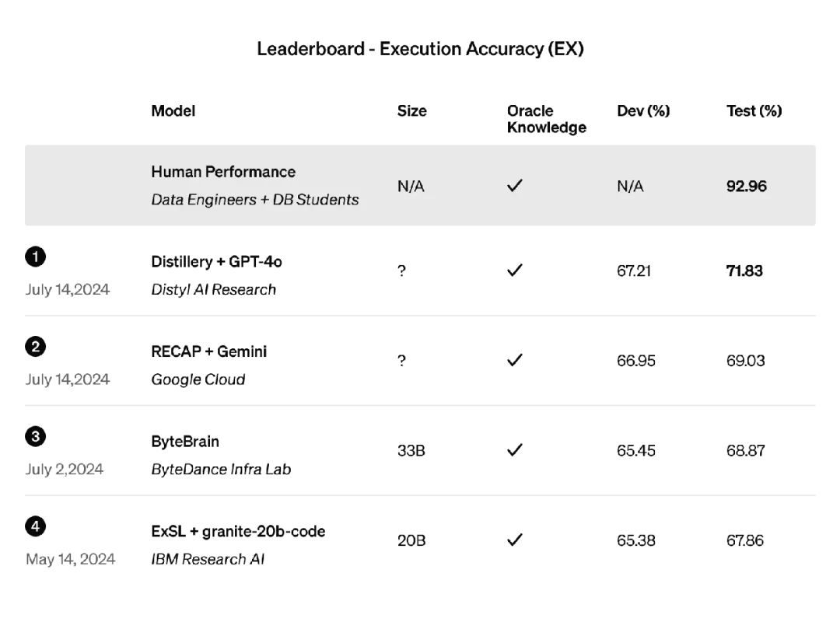Open the RECAP + Gemini model entry
840x622 pixels.
208,351
